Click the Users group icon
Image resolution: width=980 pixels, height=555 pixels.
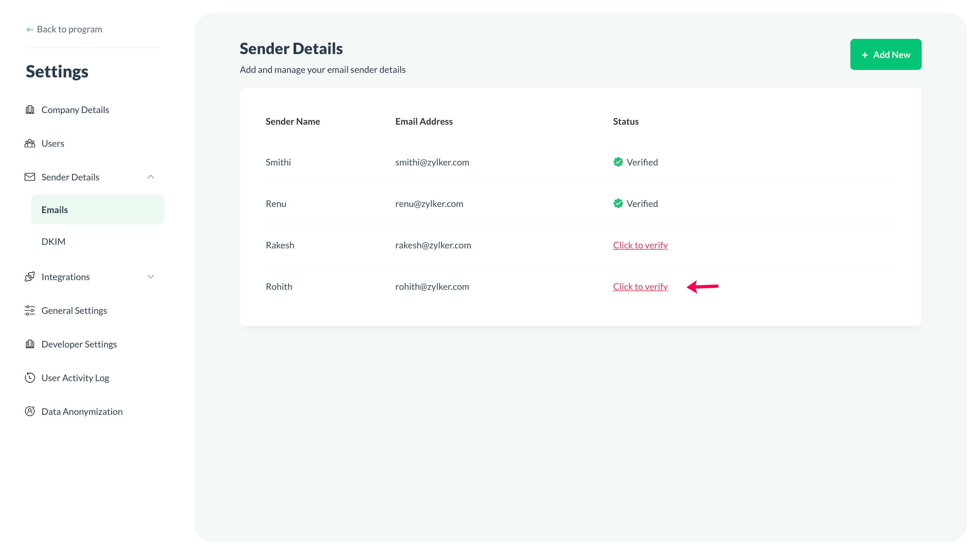click(30, 143)
